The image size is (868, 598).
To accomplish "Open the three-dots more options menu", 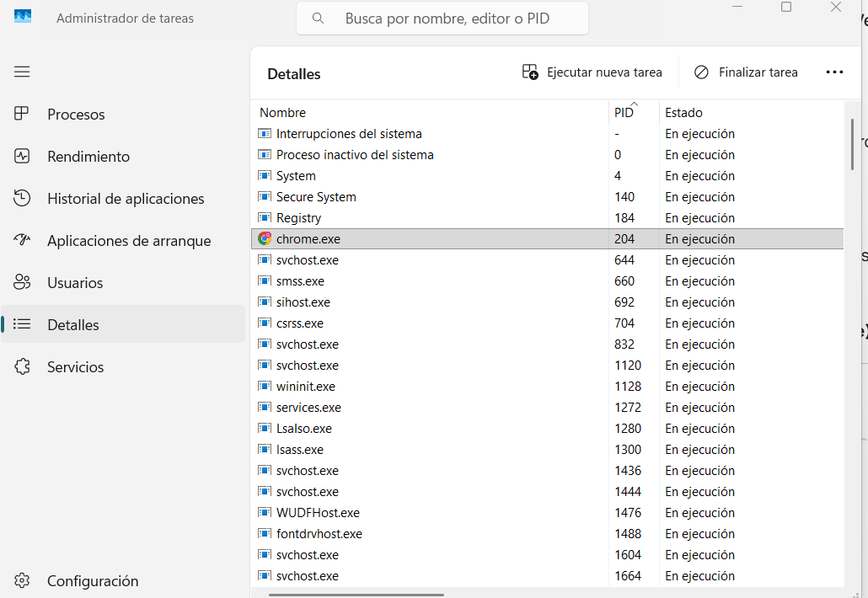I will [x=834, y=72].
